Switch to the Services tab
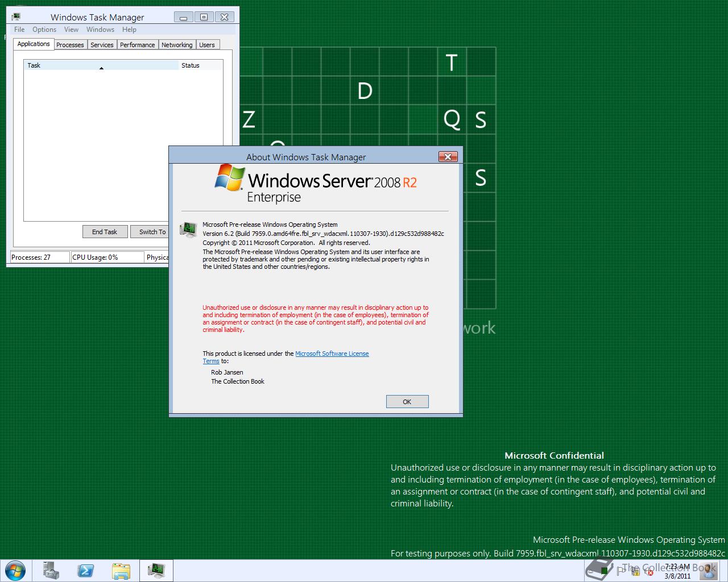728x582 pixels. (x=102, y=45)
